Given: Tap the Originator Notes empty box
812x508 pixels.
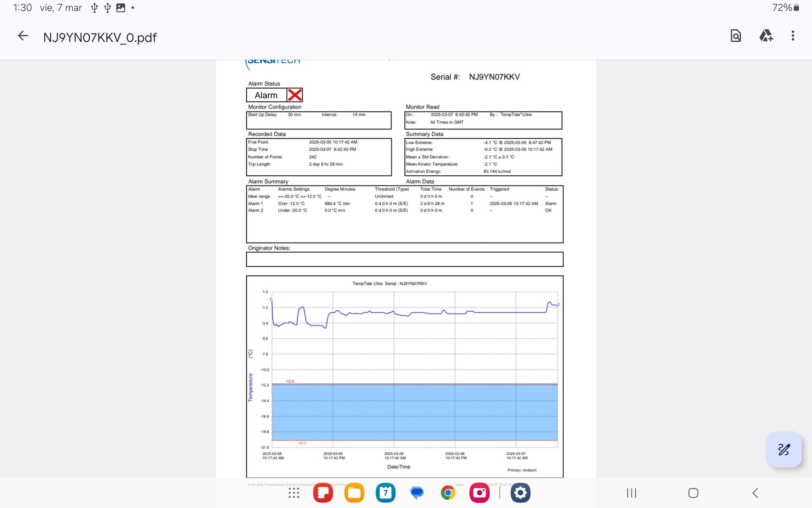Looking at the screenshot, I should point(405,260).
